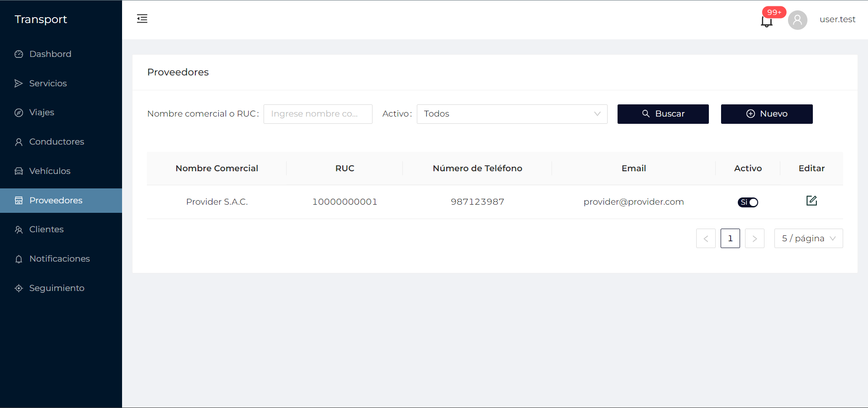Click the Nuevo button
868x408 pixels.
tap(767, 114)
